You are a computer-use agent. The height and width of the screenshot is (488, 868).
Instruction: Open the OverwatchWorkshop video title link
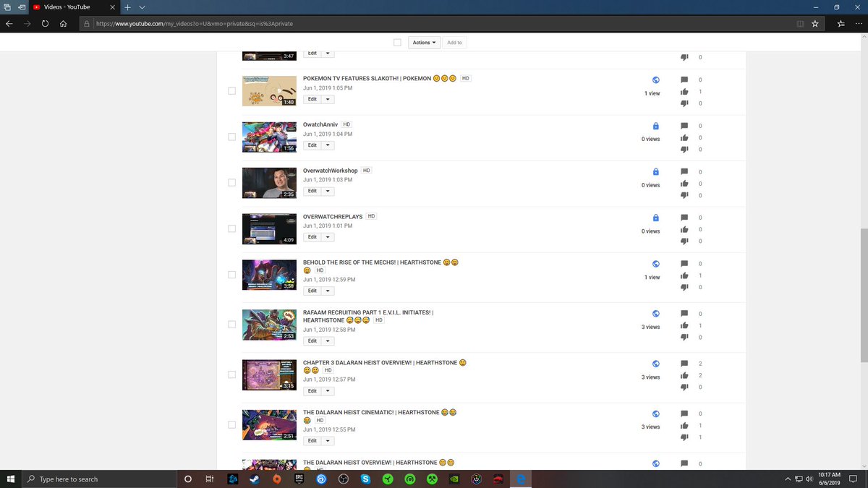pyautogui.click(x=331, y=171)
